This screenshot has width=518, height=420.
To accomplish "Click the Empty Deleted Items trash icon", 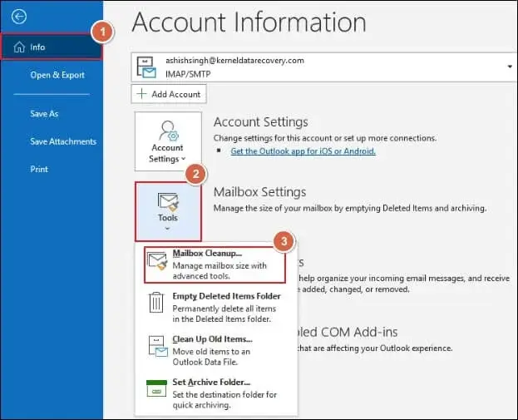I will tap(156, 303).
